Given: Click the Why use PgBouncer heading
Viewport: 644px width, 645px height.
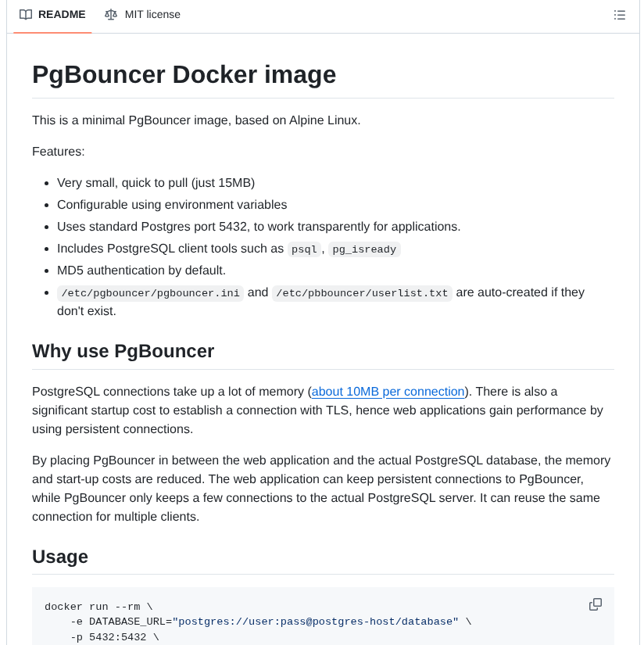Looking at the screenshot, I should (123, 351).
